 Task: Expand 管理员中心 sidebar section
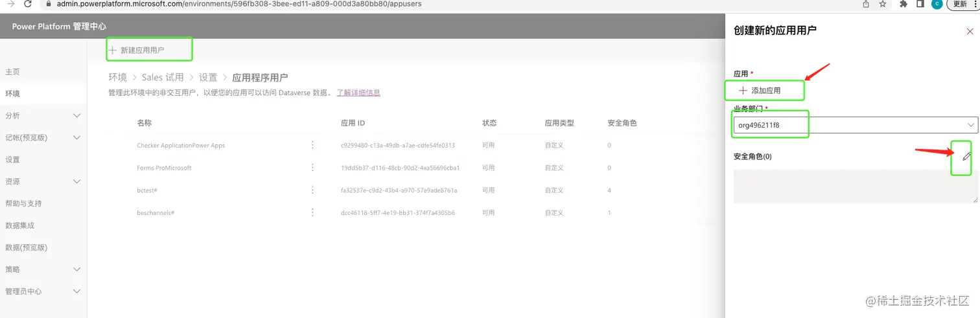43,291
